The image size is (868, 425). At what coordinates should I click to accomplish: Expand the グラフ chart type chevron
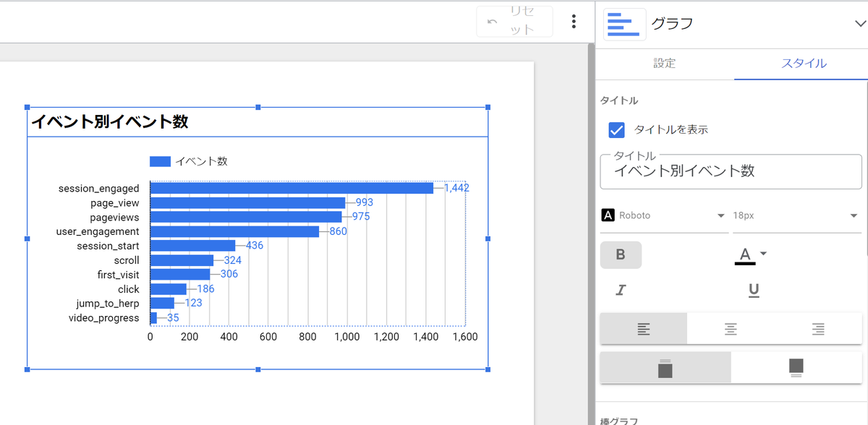pyautogui.click(x=861, y=24)
